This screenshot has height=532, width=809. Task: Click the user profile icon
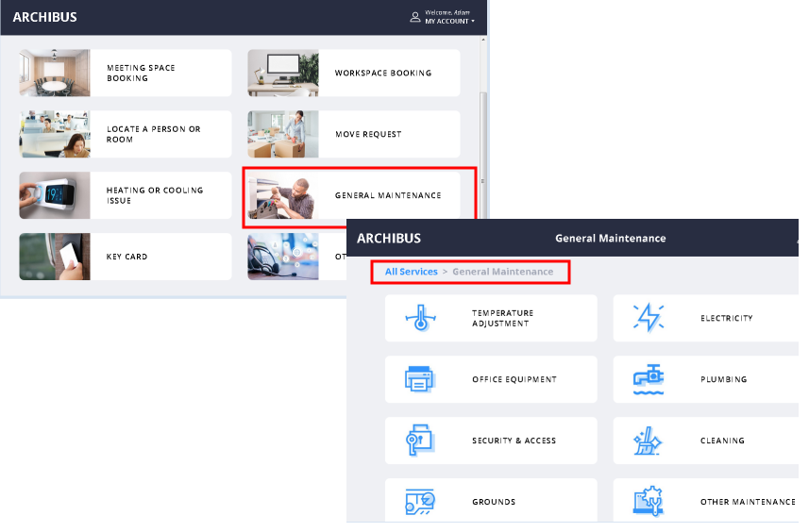(414, 17)
